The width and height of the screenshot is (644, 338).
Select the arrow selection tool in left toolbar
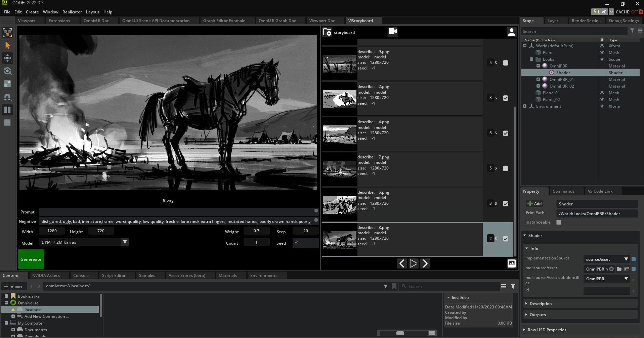tap(7, 45)
